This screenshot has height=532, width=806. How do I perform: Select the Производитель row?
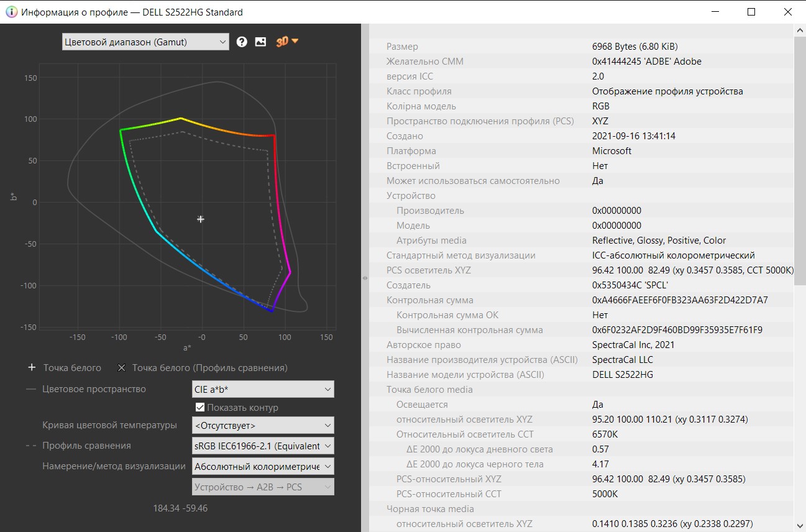[x=582, y=211]
